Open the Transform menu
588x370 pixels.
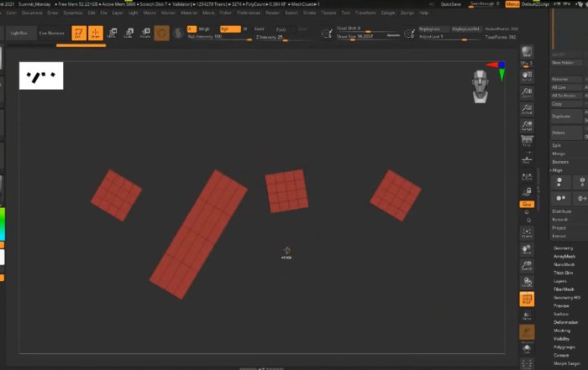(x=365, y=13)
